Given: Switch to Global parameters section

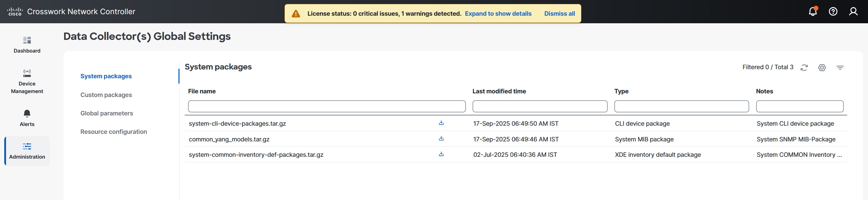Looking at the screenshot, I should click(106, 114).
